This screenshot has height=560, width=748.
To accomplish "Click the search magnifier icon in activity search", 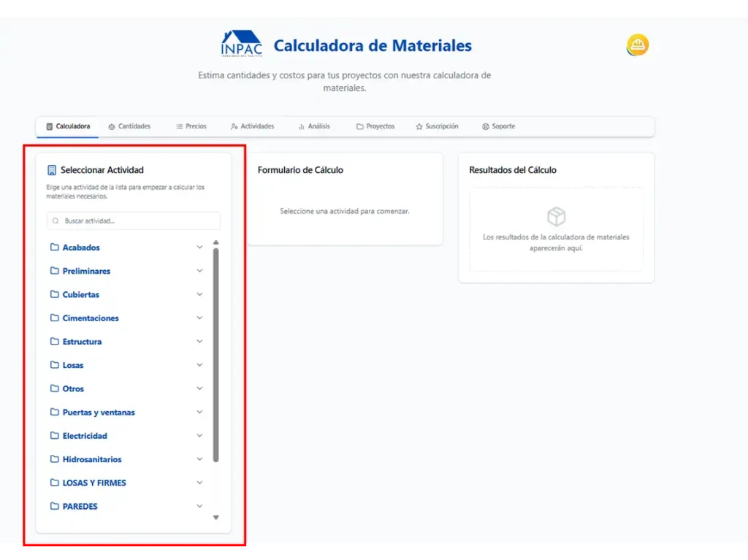I will point(55,220).
